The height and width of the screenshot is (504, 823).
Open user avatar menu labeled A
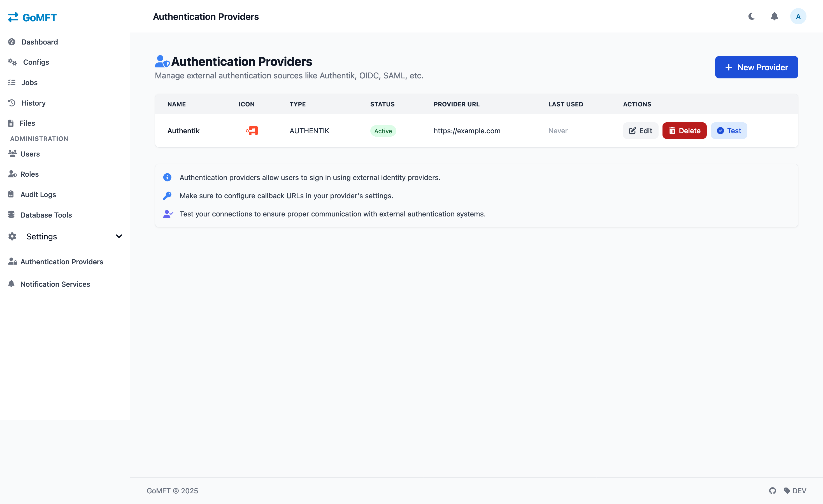[x=798, y=16]
